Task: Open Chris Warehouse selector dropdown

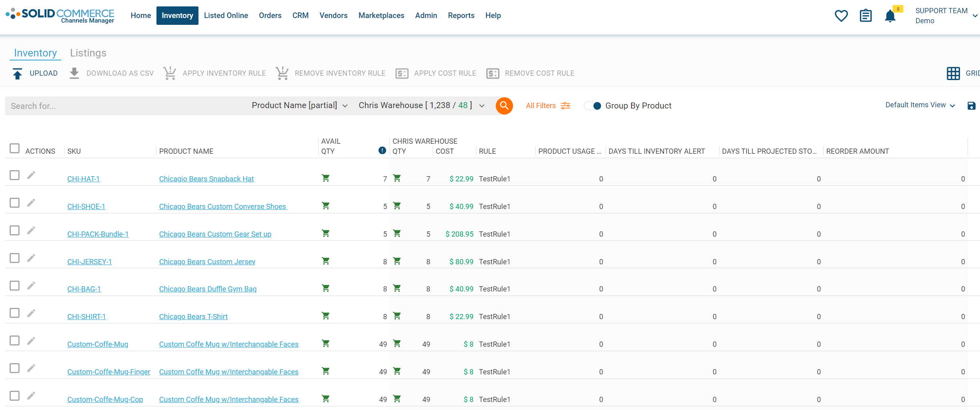Action: click(x=421, y=105)
